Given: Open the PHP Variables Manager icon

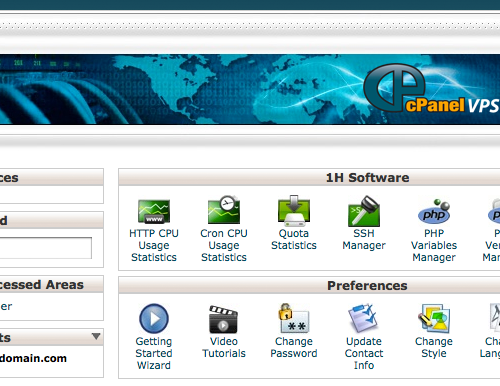Looking at the screenshot, I should point(434,212).
